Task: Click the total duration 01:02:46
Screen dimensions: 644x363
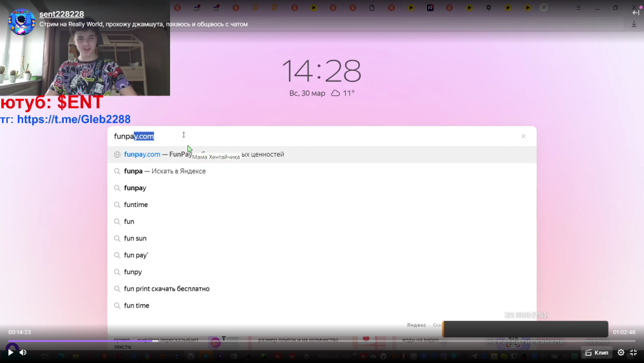Action: (x=624, y=332)
